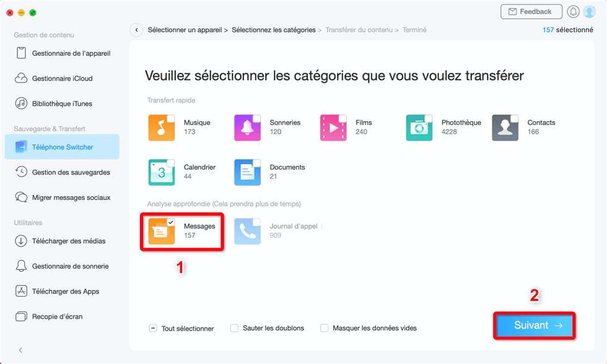Open the user account avatar menu
Viewport: 607px width, 364px height.
pyautogui.click(x=589, y=12)
